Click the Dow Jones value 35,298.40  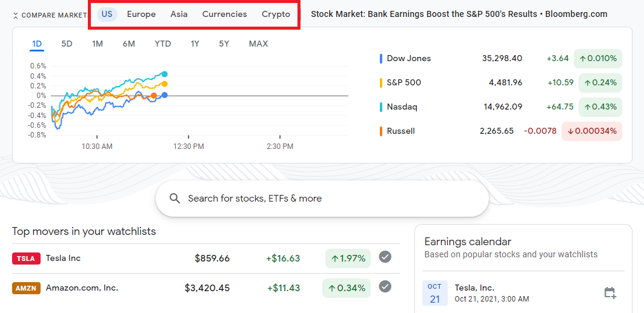[x=502, y=59]
